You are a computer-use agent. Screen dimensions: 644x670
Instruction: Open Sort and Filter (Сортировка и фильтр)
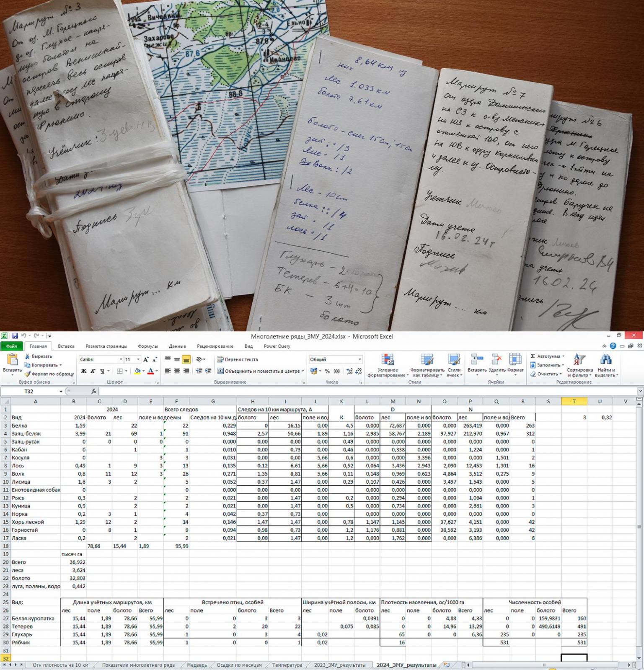[579, 366]
